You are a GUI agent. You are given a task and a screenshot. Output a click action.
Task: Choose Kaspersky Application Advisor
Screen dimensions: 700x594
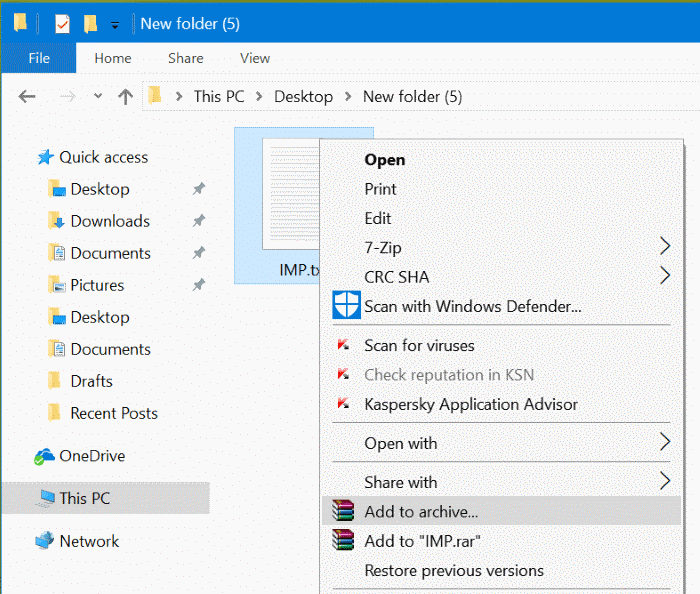tap(501, 404)
